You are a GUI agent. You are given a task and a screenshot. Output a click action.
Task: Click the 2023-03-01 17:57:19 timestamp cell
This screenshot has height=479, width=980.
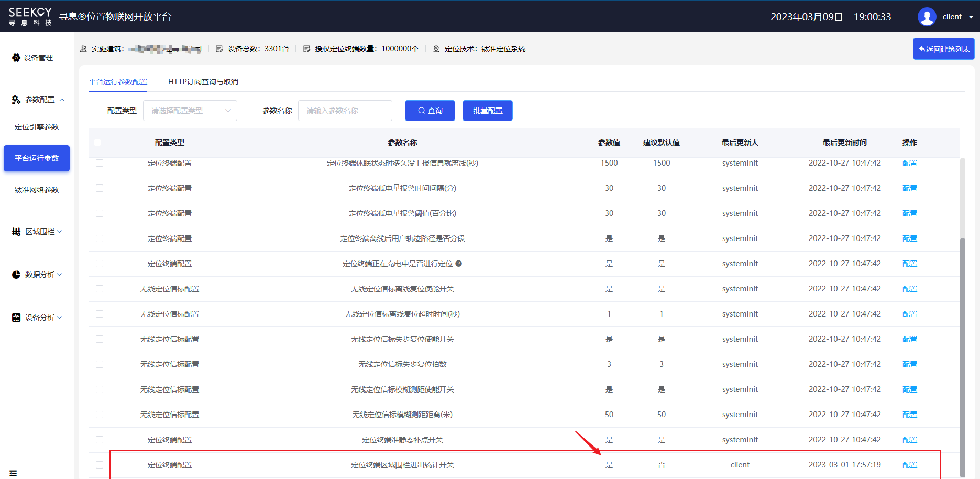pos(844,465)
